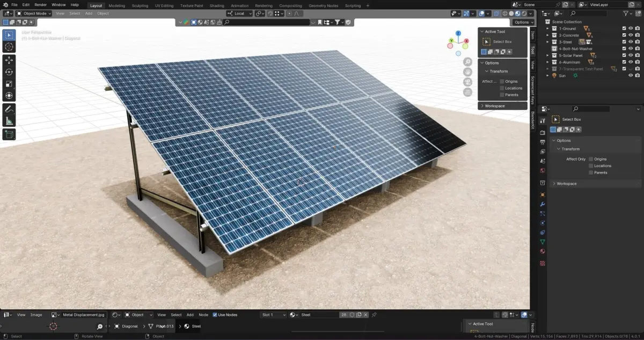
Task: Switch to the Shading workspace tab
Action: tap(217, 5)
